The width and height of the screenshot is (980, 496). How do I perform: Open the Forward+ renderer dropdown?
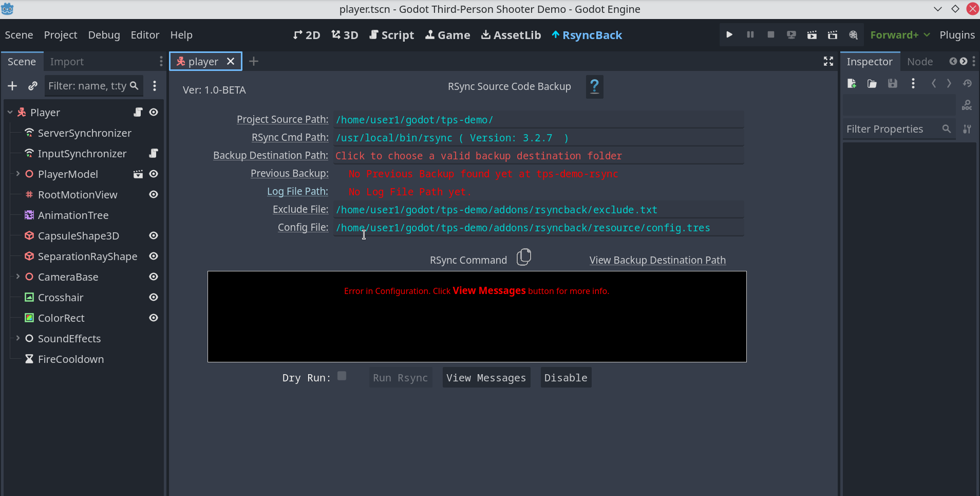point(900,34)
